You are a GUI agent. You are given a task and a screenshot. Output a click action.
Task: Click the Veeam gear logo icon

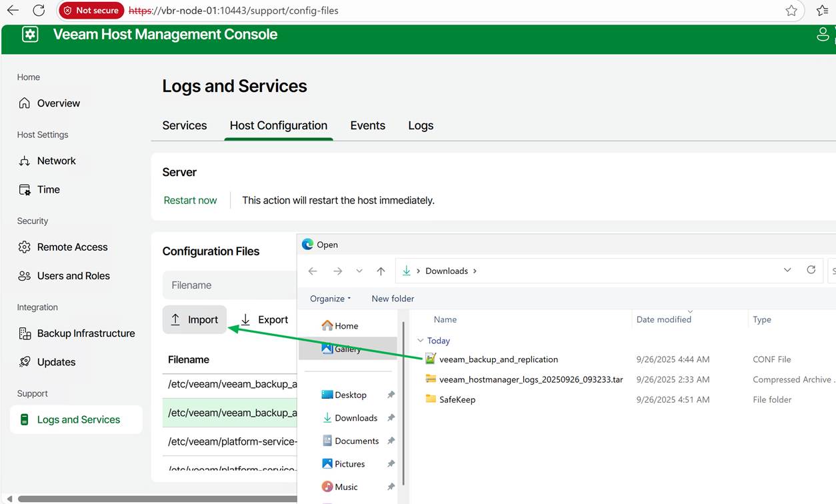click(x=30, y=35)
